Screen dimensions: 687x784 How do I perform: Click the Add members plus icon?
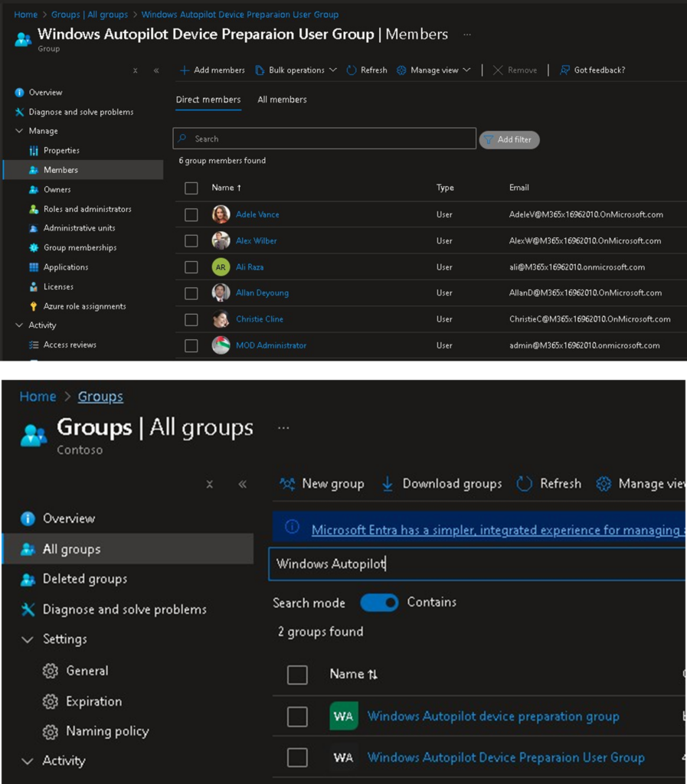[x=185, y=70]
